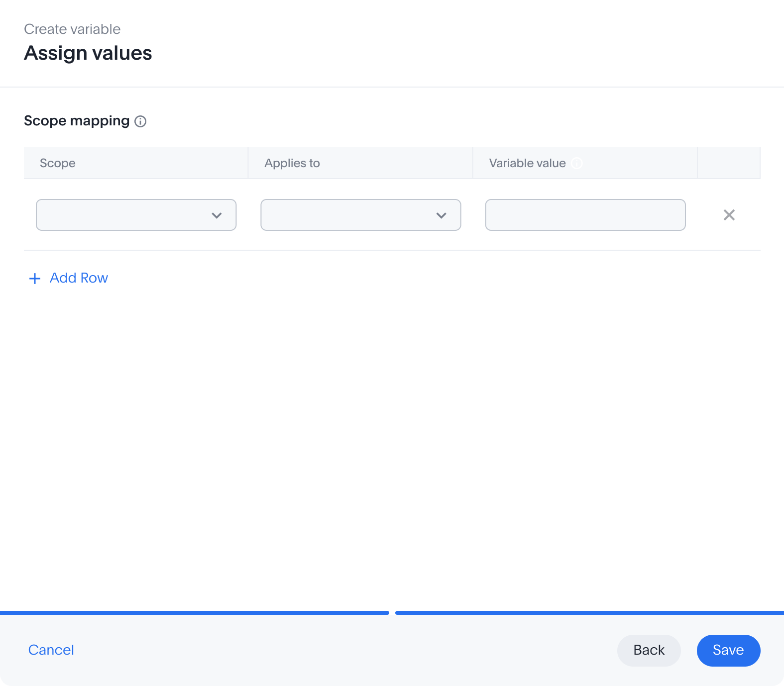Click the first progress step bar
The width and height of the screenshot is (784, 686).
195,613
